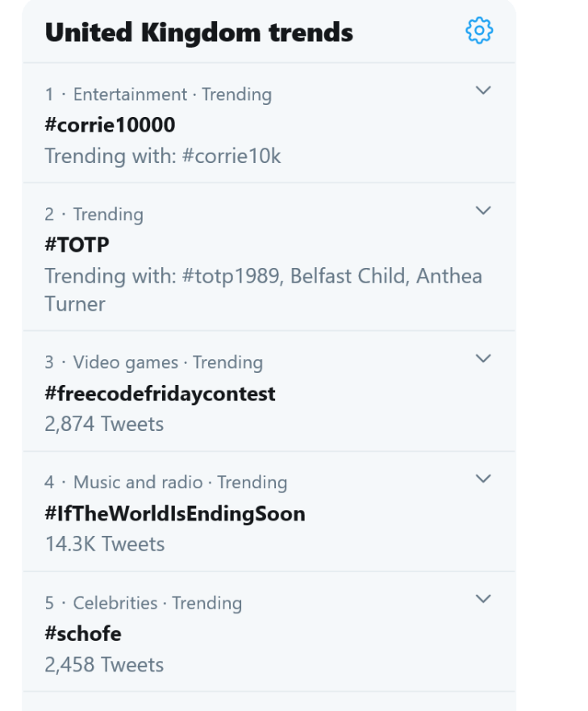Open chevron menu for #schofe trend
Screen dimensions: 588x711
(x=483, y=599)
